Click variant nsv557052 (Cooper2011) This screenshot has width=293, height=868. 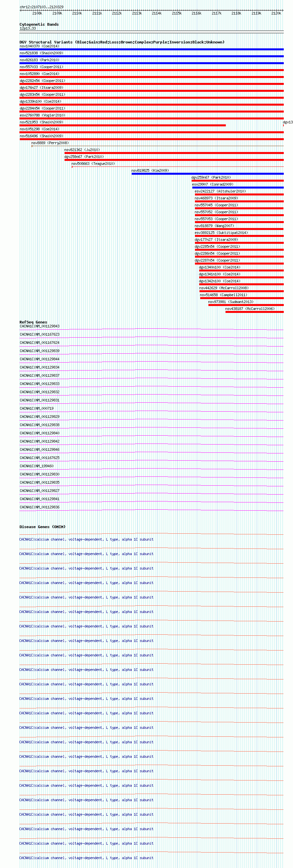(x=217, y=212)
